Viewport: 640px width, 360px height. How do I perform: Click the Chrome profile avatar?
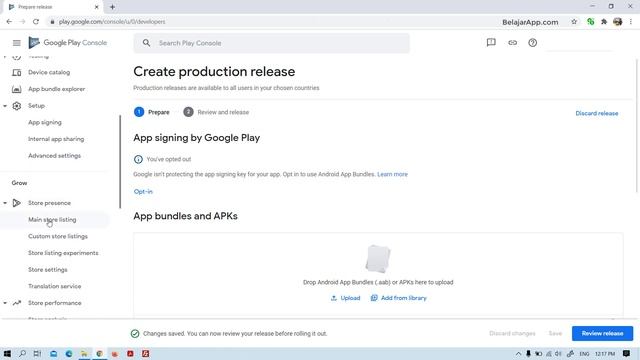(618, 22)
